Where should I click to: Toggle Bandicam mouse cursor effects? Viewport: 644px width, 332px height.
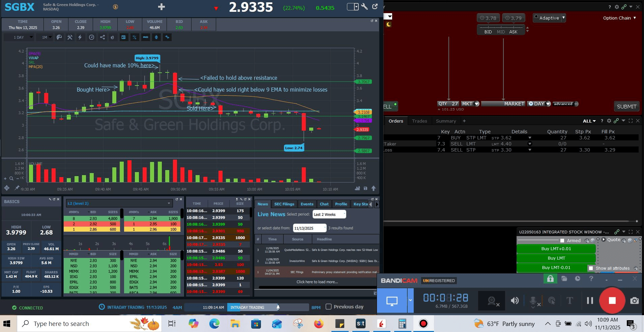(x=552, y=300)
